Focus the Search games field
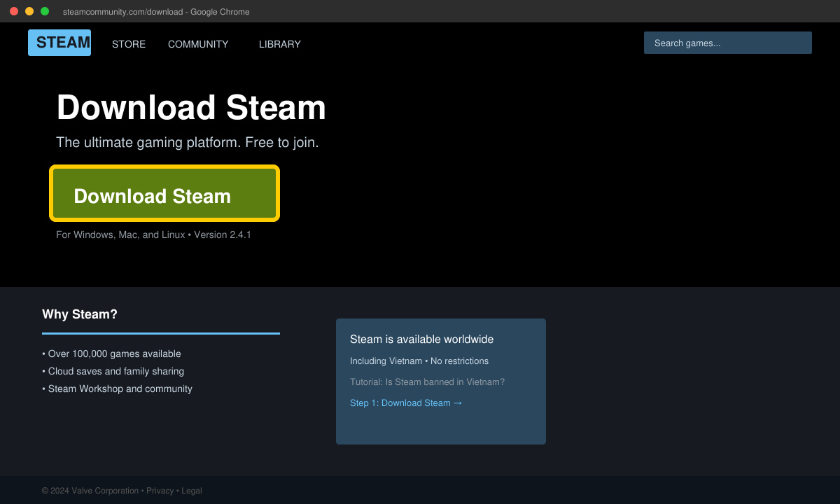 click(728, 43)
